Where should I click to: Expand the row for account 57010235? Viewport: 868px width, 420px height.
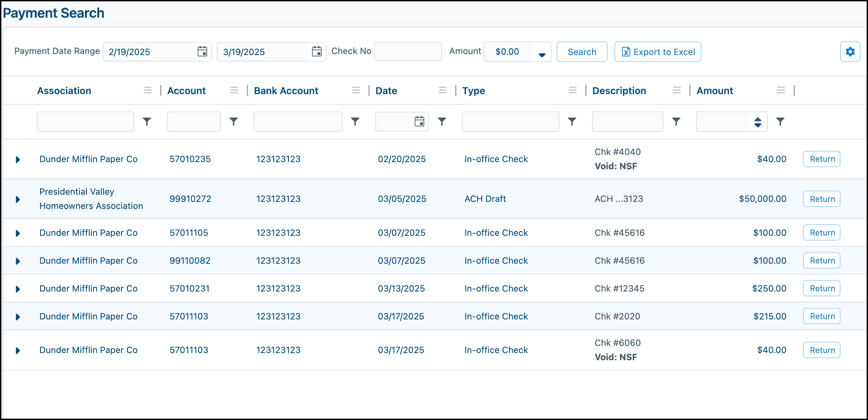(18, 159)
